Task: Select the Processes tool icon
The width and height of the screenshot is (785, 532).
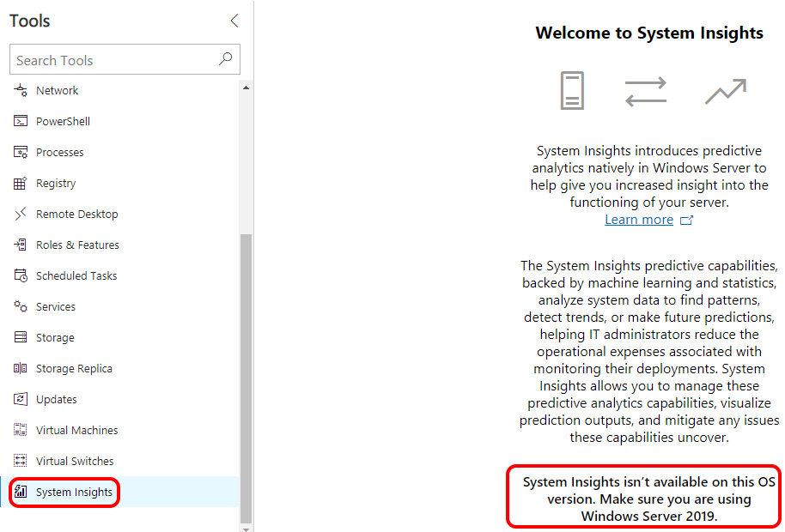Action: click(x=21, y=153)
